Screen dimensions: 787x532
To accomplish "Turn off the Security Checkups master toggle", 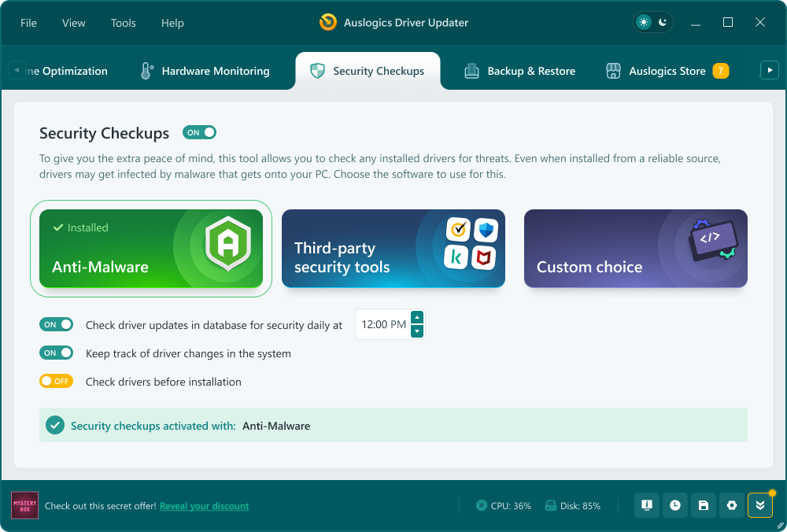I will point(199,132).
